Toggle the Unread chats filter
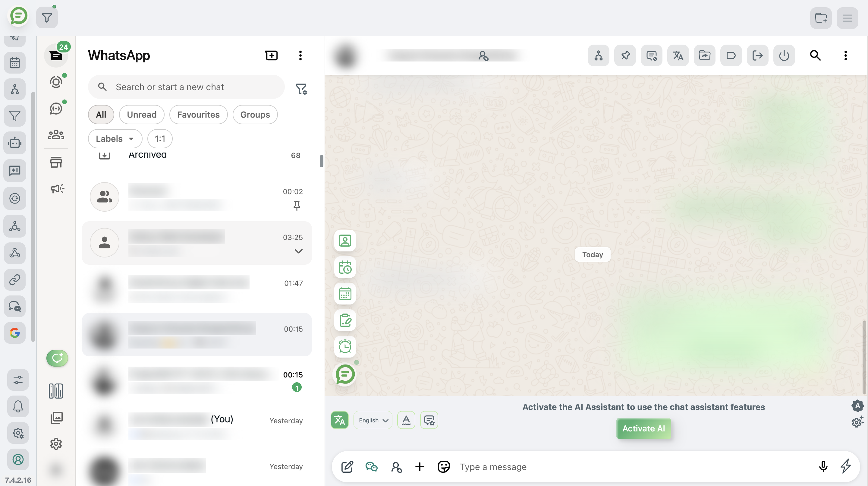The height and width of the screenshot is (486, 868). pos(142,115)
